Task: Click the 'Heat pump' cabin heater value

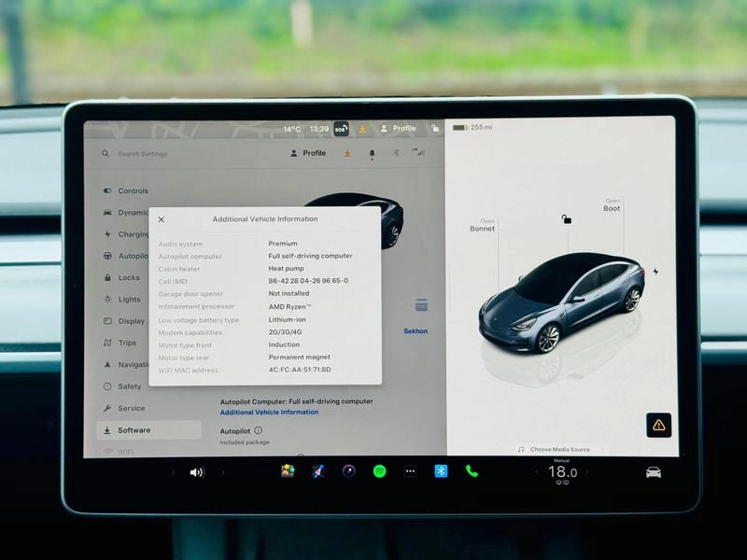Action: [x=286, y=269]
